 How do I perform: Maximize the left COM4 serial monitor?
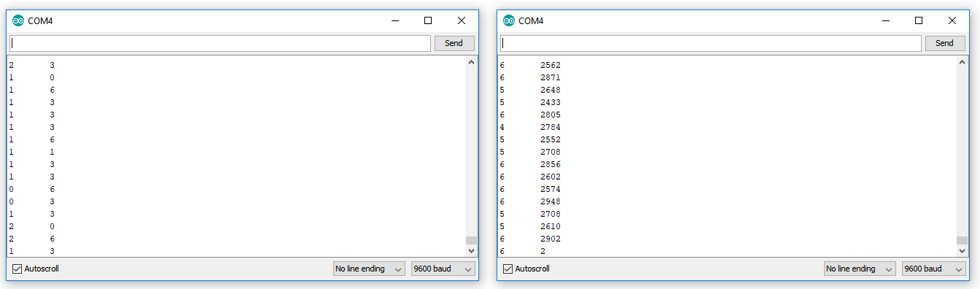[428, 20]
